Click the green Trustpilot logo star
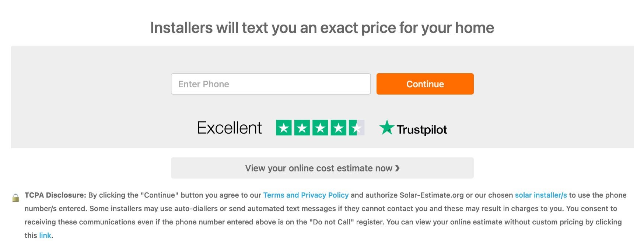Screen dimensions: 644x241 (x=386, y=127)
